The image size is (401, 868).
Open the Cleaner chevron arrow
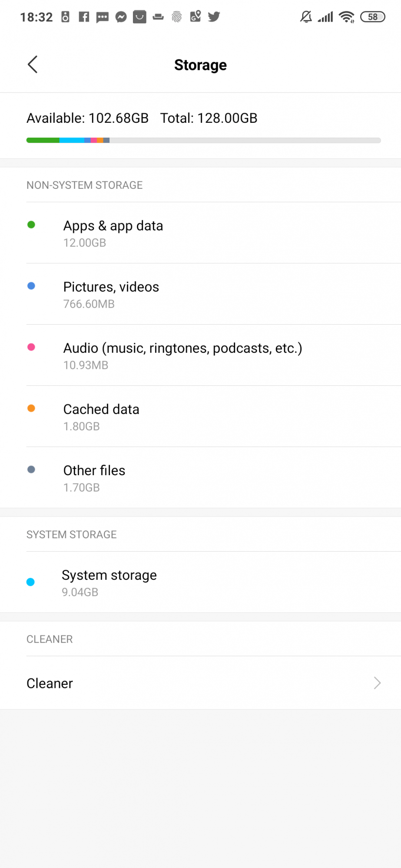click(377, 683)
